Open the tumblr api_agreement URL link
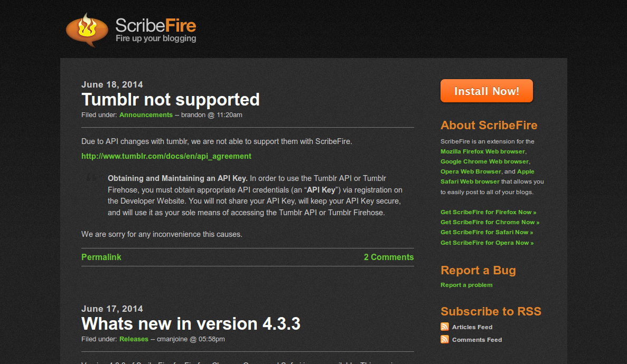This screenshot has width=627, height=364. coord(166,156)
